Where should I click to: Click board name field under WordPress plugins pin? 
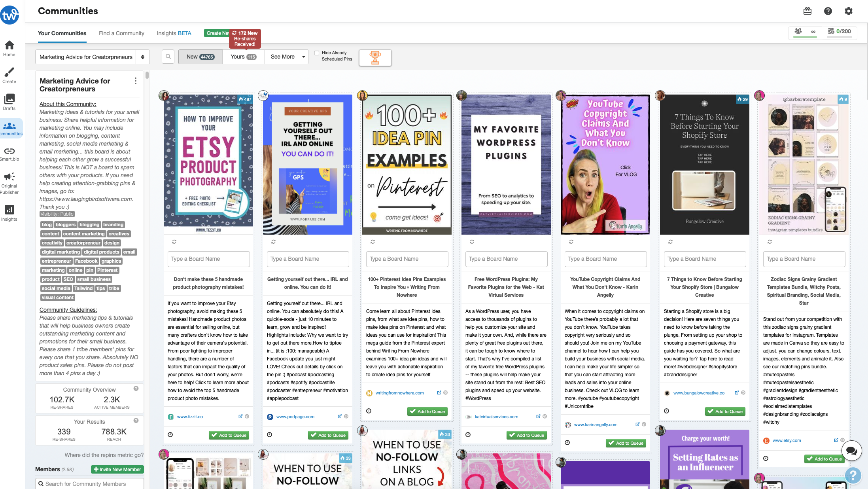tap(506, 259)
